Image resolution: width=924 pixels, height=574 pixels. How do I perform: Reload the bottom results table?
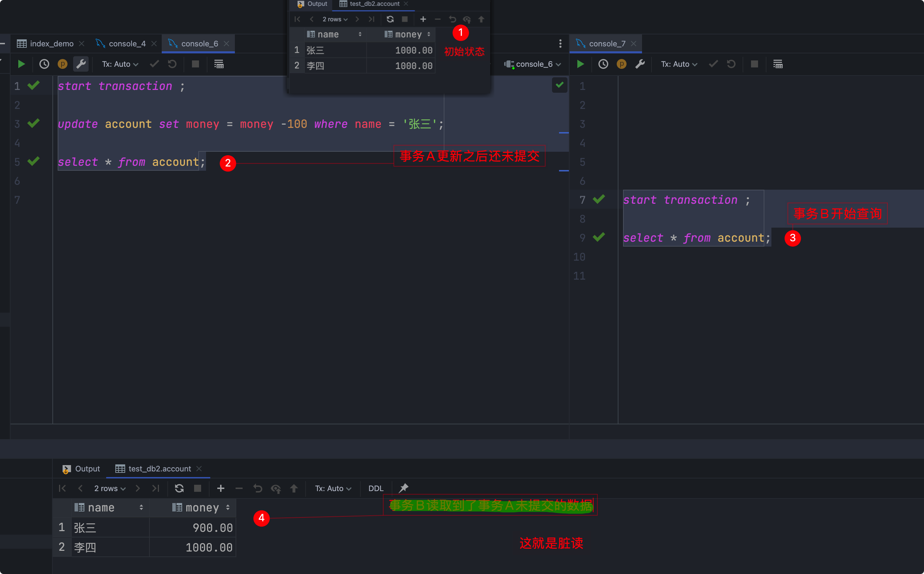pyautogui.click(x=179, y=488)
